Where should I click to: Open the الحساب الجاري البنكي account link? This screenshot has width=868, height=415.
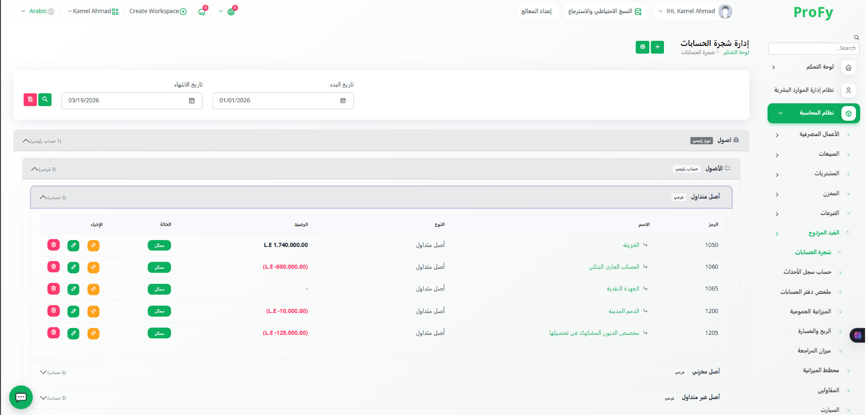(x=614, y=267)
